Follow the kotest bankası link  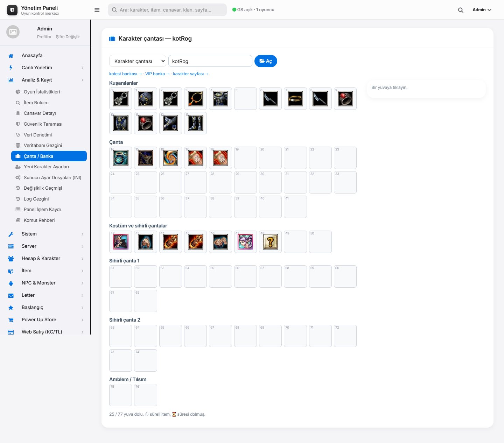[x=125, y=74]
